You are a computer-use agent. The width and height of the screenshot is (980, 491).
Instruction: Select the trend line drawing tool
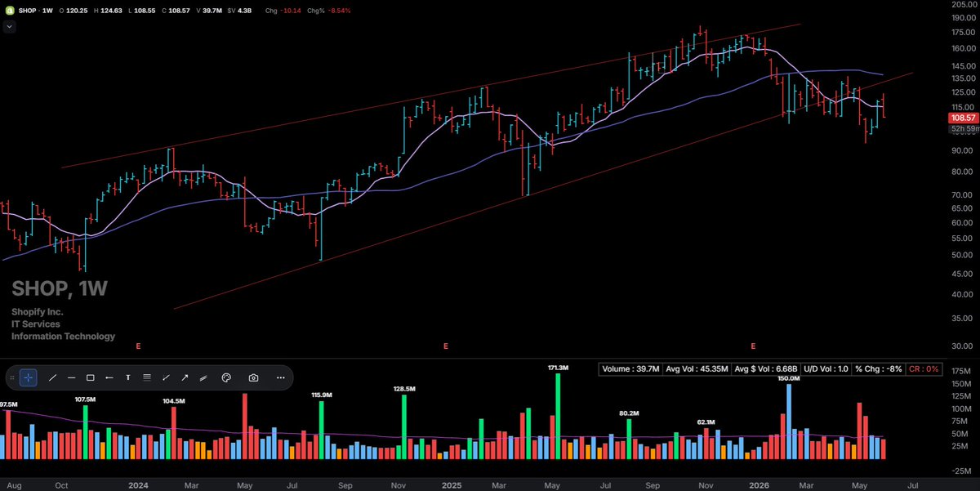pyautogui.click(x=52, y=377)
